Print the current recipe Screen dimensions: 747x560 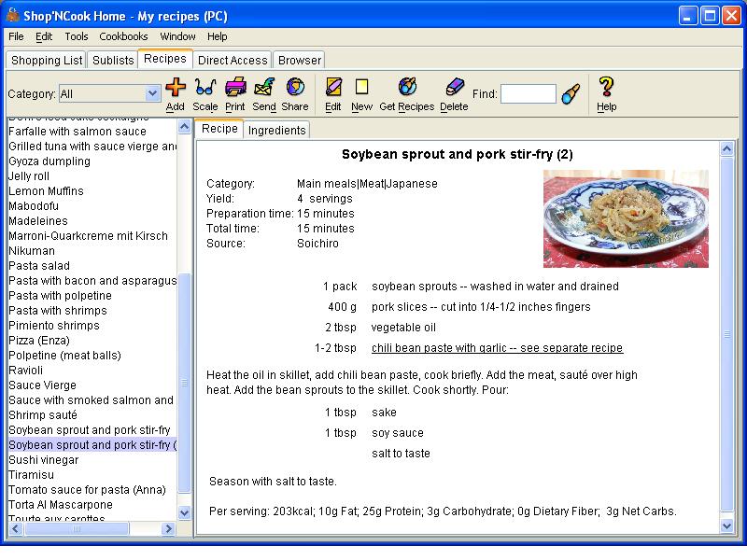235,90
